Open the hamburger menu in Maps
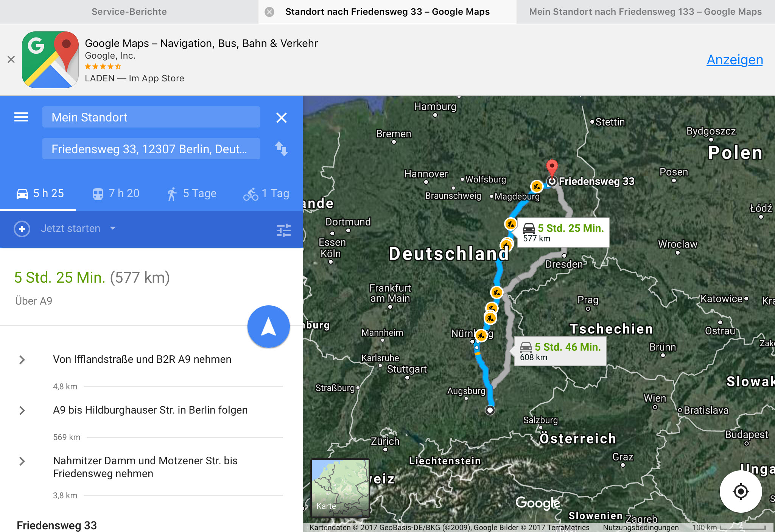The width and height of the screenshot is (775, 532). pyautogui.click(x=21, y=117)
